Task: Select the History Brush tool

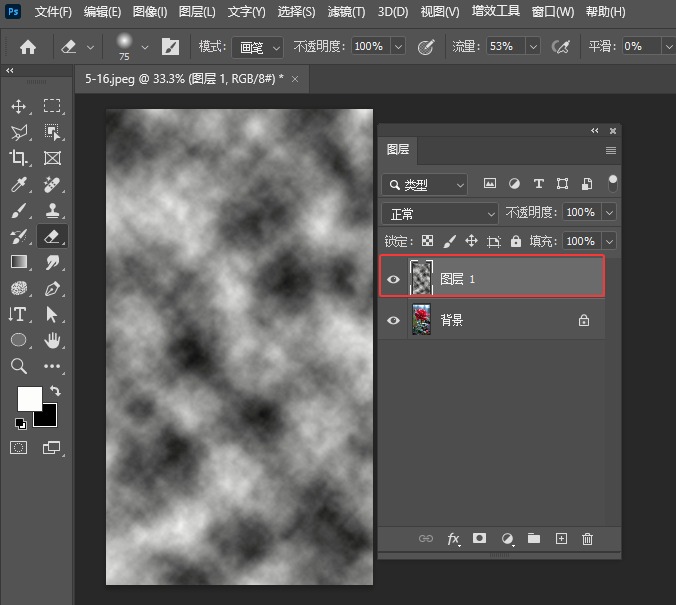Action: pos(19,236)
